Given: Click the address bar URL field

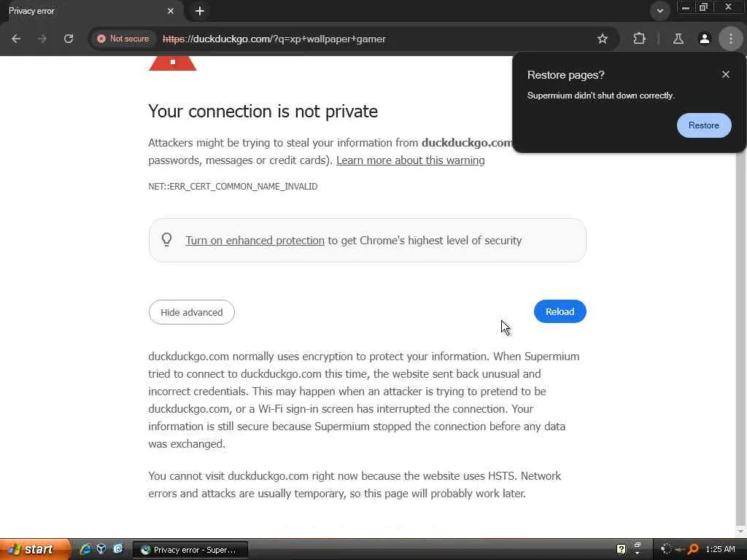Looking at the screenshot, I should tap(365, 39).
